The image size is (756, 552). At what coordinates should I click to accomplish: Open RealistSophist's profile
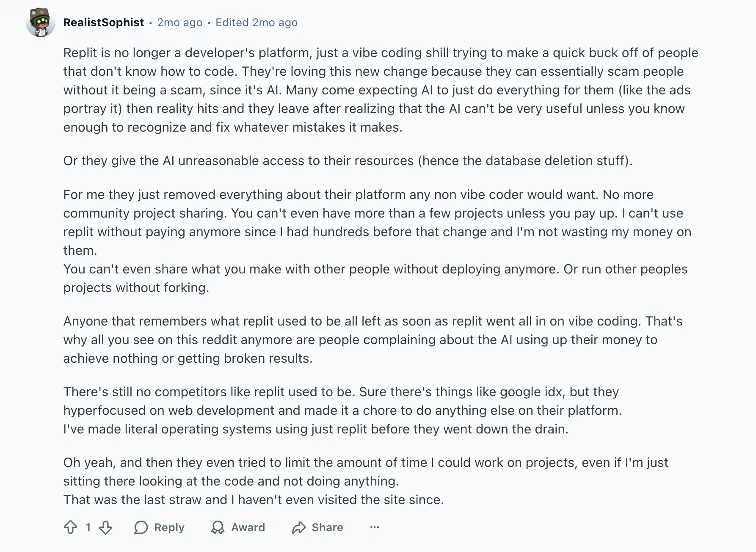tap(104, 22)
